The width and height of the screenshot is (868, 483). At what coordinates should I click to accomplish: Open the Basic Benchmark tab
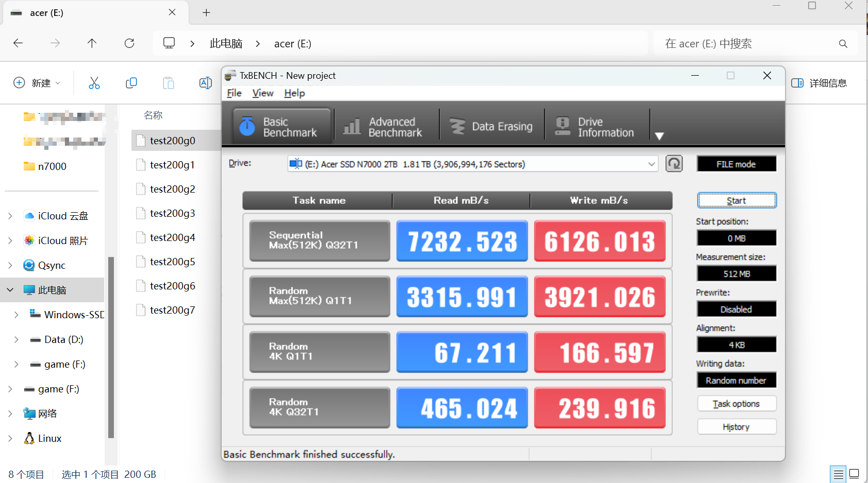282,127
